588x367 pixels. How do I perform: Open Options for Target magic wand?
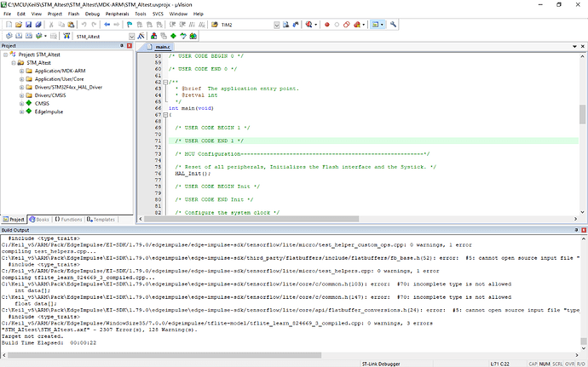click(139, 37)
